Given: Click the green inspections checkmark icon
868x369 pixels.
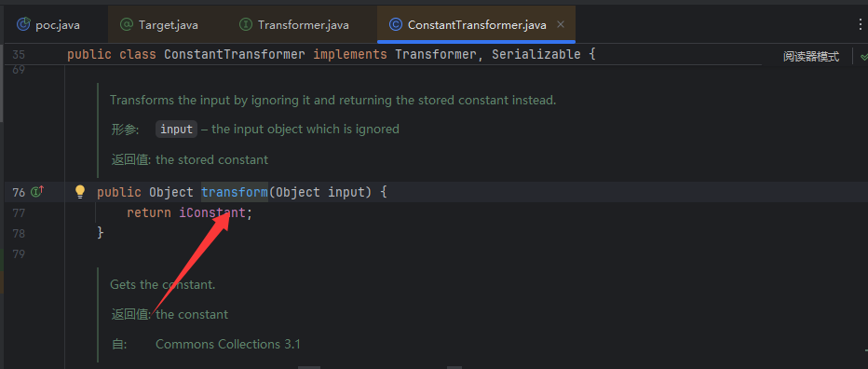Looking at the screenshot, I should click(x=863, y=57).
